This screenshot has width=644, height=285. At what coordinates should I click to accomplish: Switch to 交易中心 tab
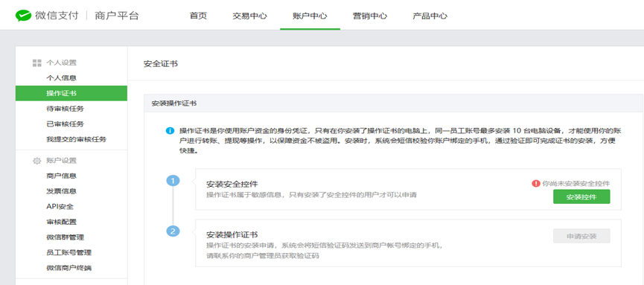click(249, 16)
